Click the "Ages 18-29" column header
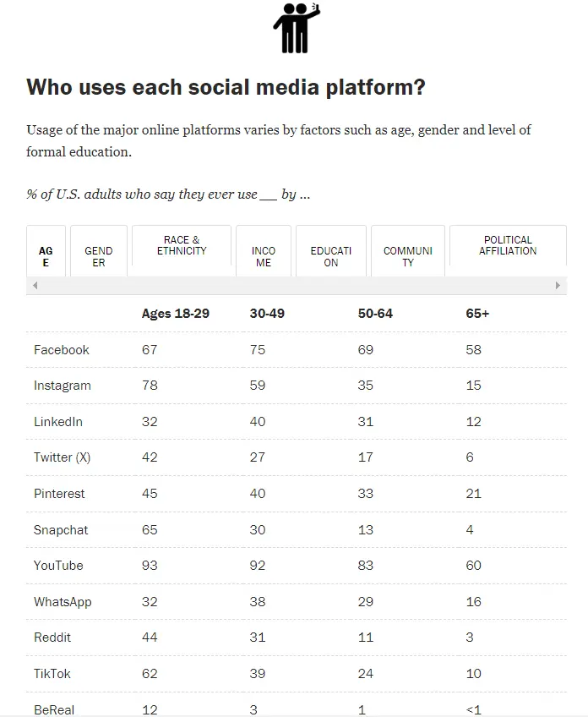 pyautogui.click(x=176, y=314)
